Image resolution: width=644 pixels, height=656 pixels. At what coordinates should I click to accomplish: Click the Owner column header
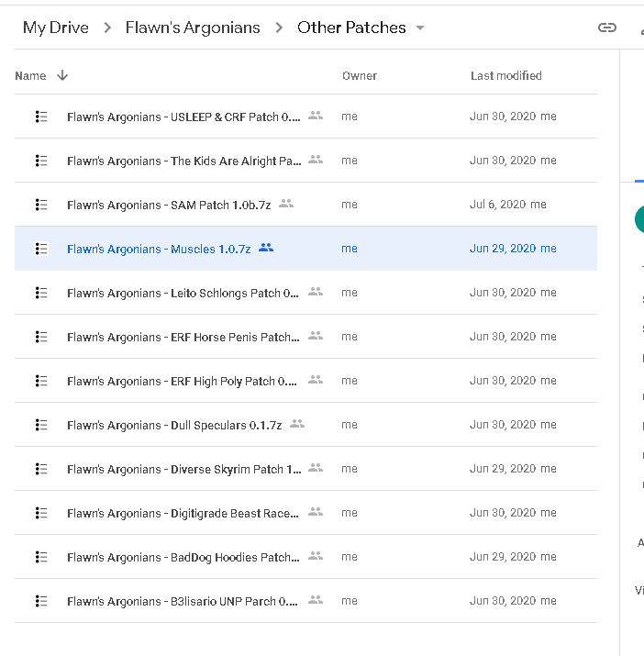[x=360, y=76]
